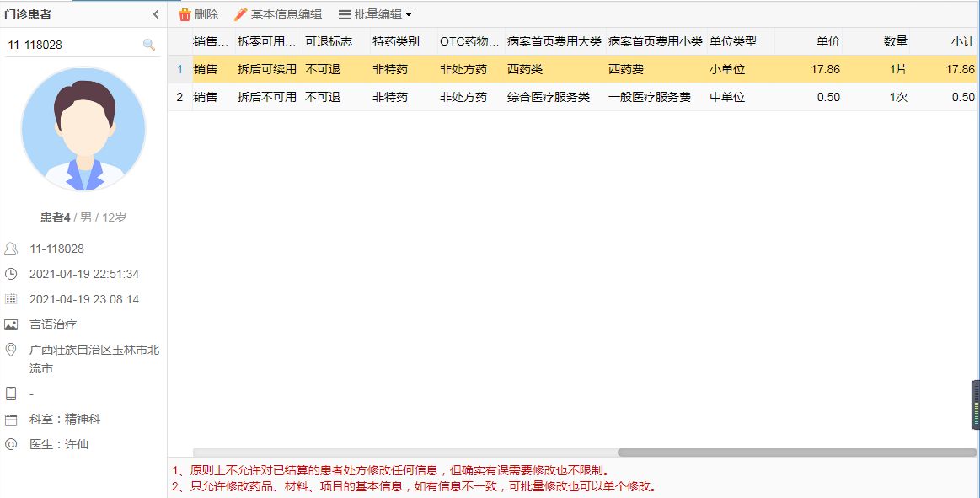980x498 pixels.
Task: Click the picture icon beside 言语治疗
Action: coord(11,325)
